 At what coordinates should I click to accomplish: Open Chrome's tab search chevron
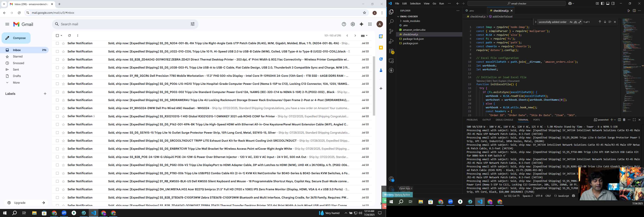[x=4, y=4]
